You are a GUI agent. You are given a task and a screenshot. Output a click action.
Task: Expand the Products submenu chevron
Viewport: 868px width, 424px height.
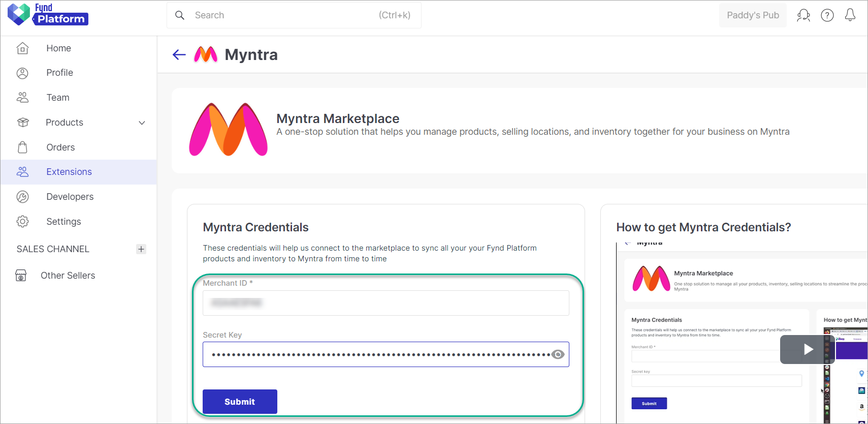(x=142, y=123)
